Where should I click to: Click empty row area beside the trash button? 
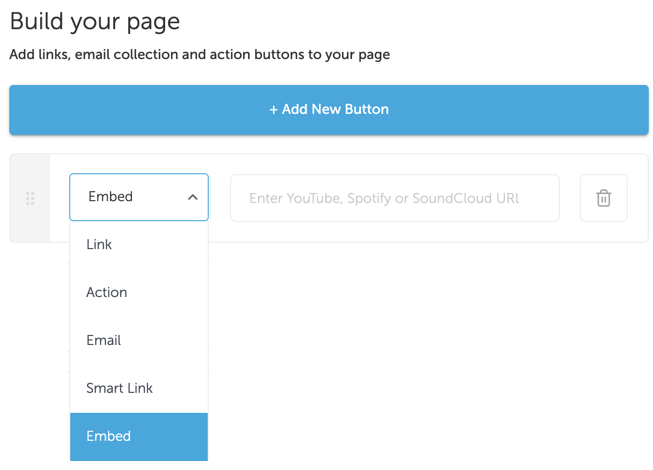638,198
